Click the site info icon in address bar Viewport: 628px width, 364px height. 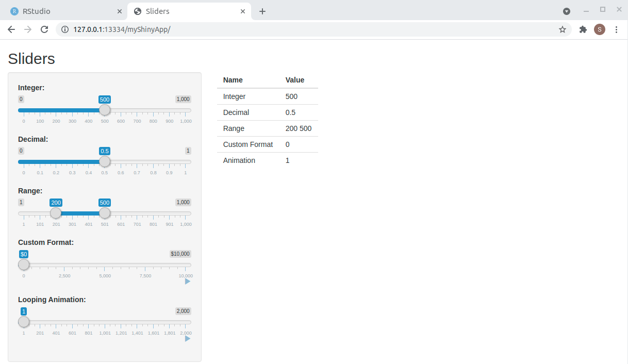[x=65, y=29]
